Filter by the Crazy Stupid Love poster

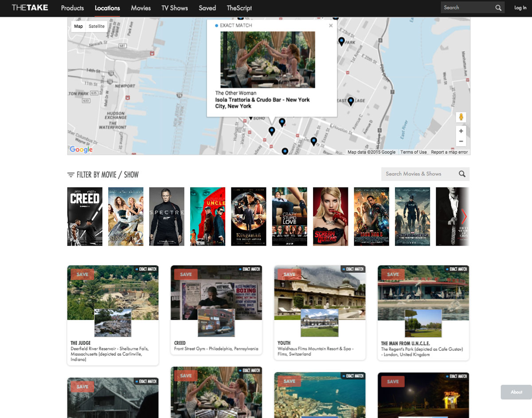(x=289, y=216)
